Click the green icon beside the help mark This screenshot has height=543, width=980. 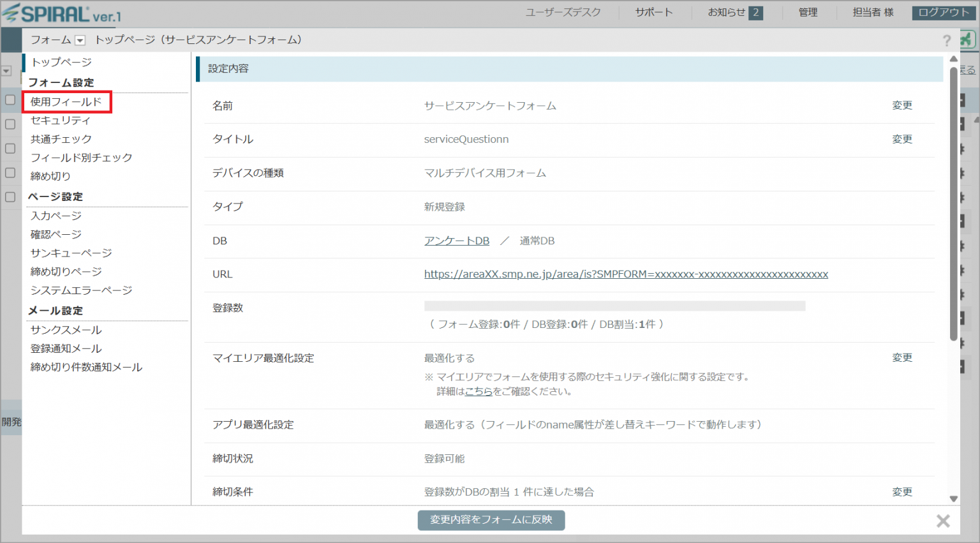tap(966, 40)
